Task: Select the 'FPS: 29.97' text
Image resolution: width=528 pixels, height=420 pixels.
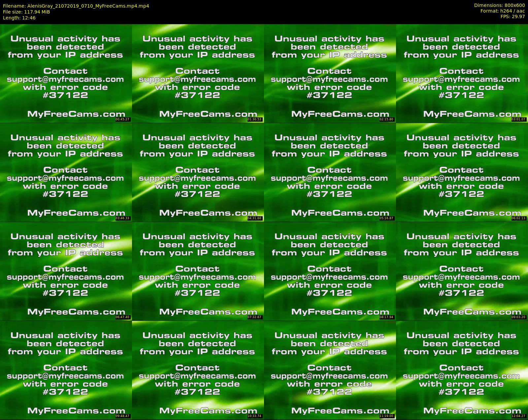Action: pos(512,16)
